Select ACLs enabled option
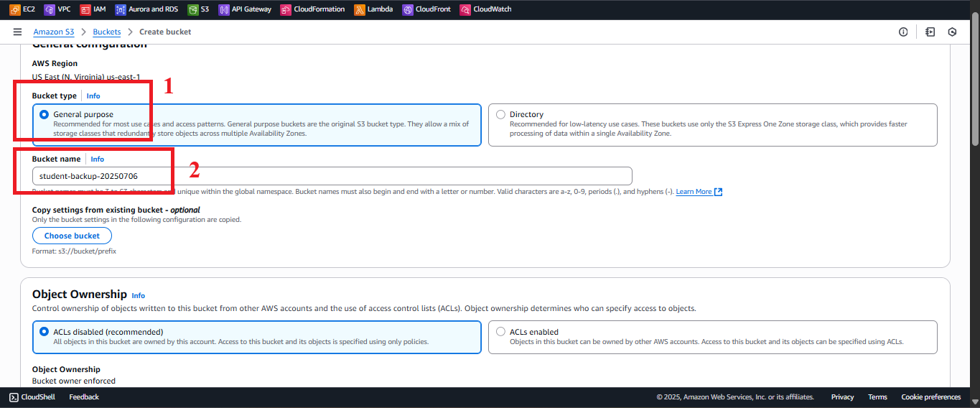Image resolution: width=980 pixels, height=408 pixels. click(500, 332)
